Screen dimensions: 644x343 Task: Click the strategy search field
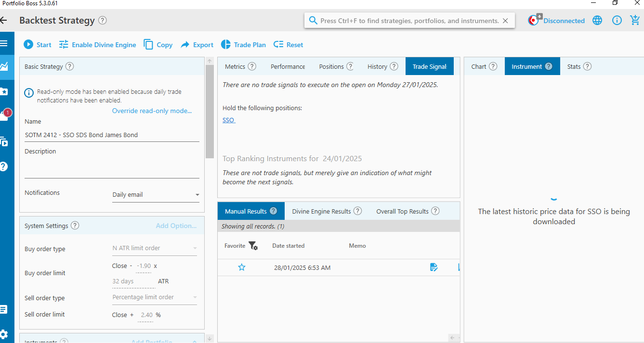[409, 21]
